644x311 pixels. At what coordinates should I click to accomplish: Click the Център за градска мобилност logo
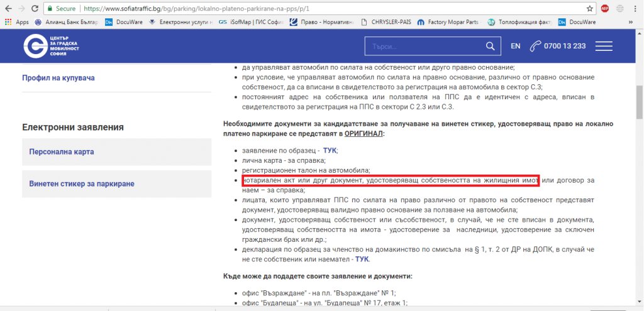(52, 46)
